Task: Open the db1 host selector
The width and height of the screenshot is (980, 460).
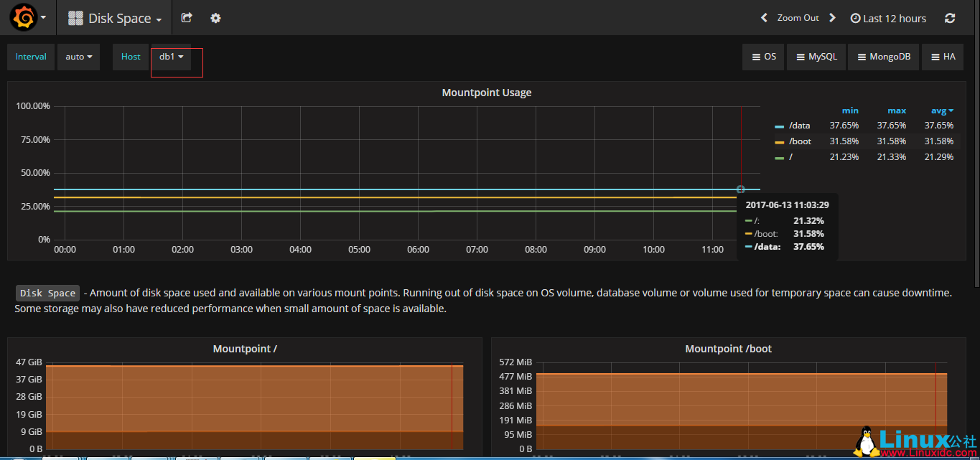Action: pos(171,56)
